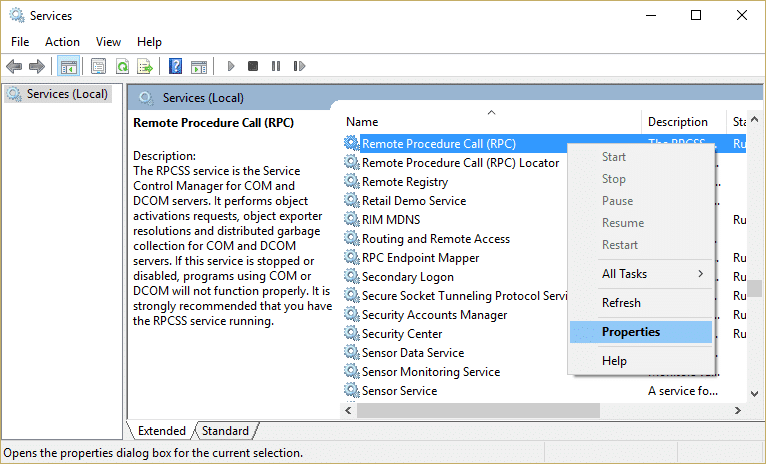
Task: Switch to the Standard tab
Action: [x=225, y=431]
